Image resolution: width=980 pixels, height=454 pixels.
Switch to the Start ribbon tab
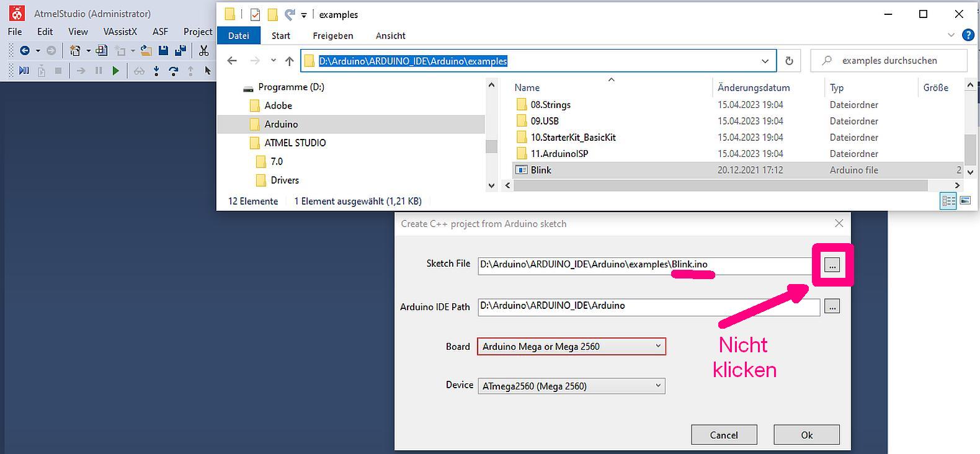pyautogui.click(x=280, y=36)
